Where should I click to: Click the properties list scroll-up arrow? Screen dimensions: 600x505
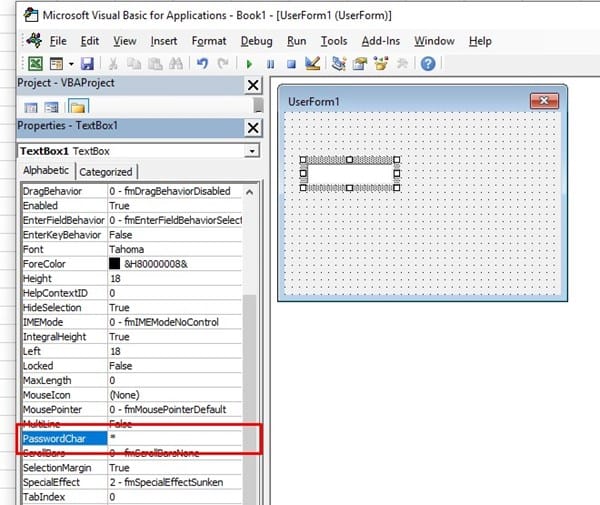pos(249,192)
